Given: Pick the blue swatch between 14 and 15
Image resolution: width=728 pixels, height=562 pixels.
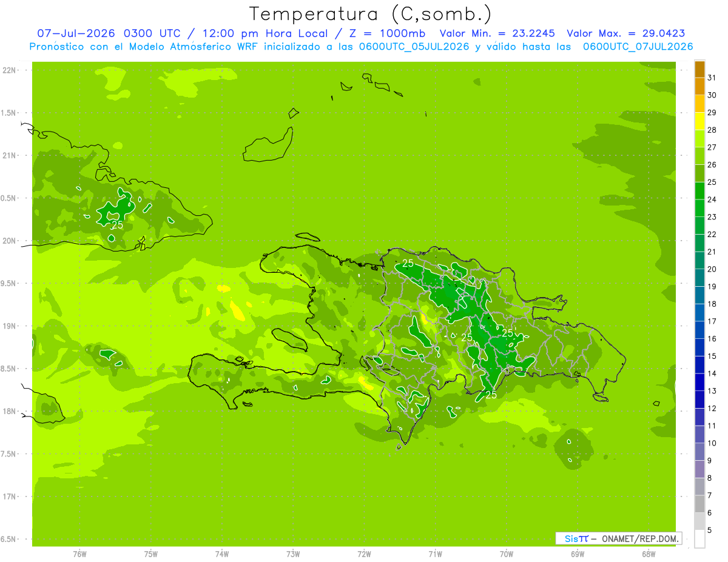Looking at the screenshot, I should click(699, 365).
